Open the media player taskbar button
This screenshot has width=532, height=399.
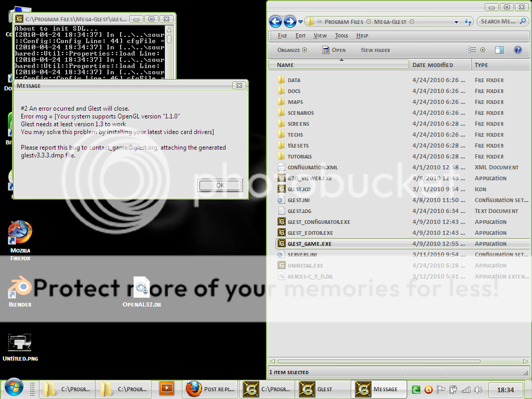167,389
